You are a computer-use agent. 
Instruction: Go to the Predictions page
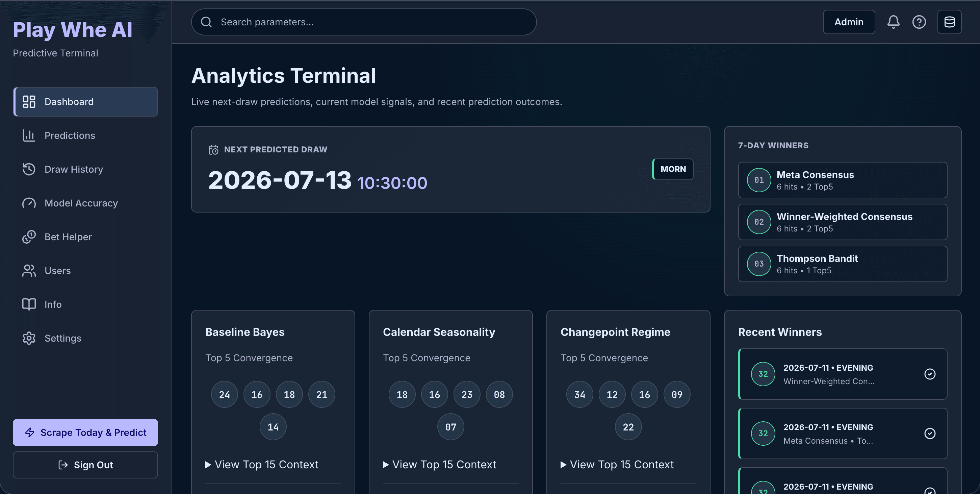tap(85, 135)
